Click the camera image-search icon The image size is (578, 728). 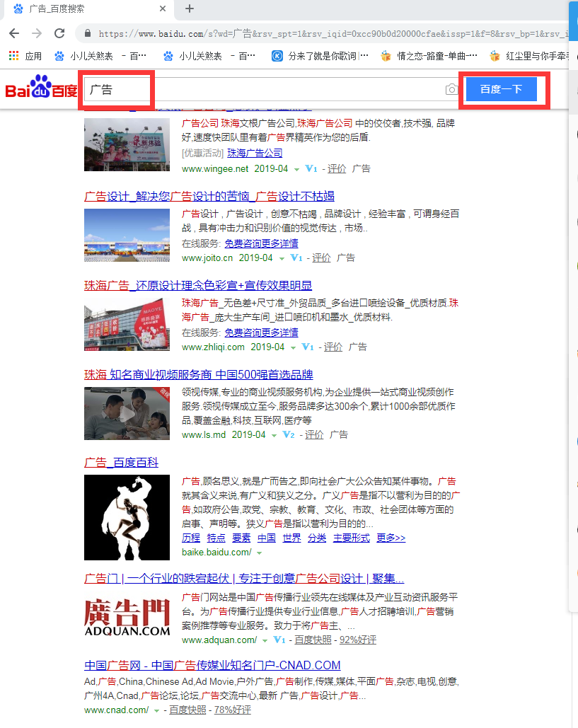(x=451, y=89)
